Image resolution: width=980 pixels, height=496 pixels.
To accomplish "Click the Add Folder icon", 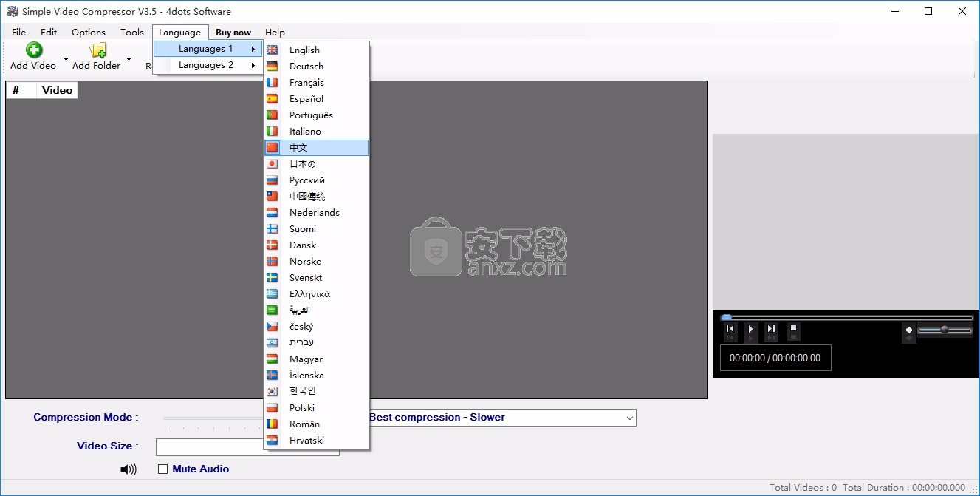I will [97, 50].
